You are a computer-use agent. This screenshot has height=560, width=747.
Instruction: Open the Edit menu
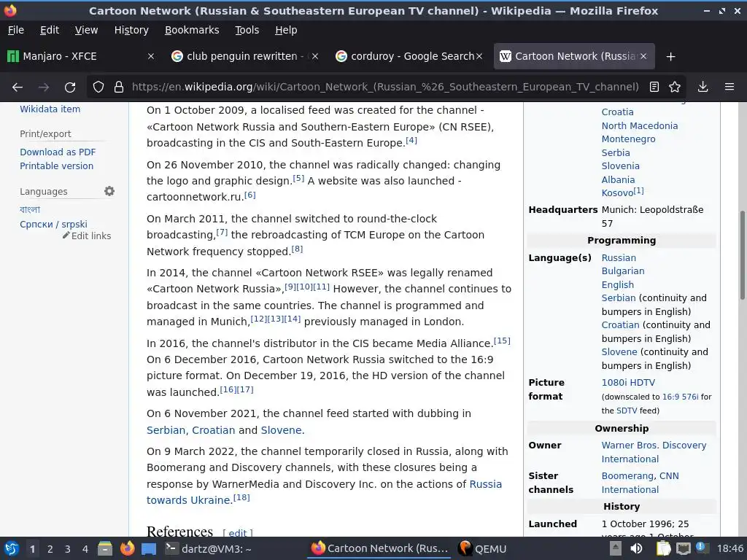[50, 30]
